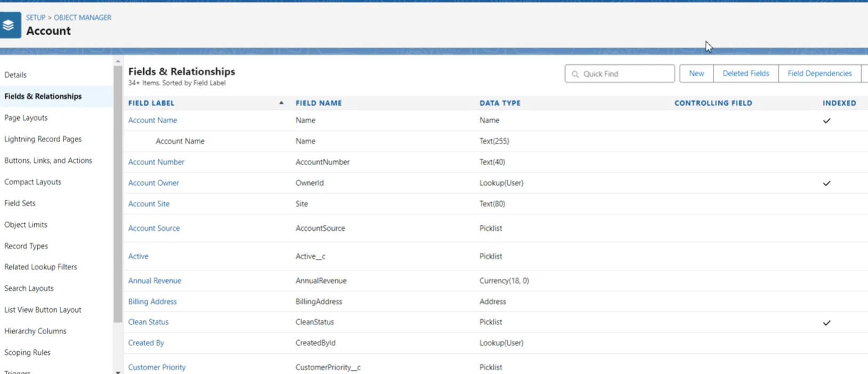
Task: Open the Annual Revenue field
Action: click(155, 281)
